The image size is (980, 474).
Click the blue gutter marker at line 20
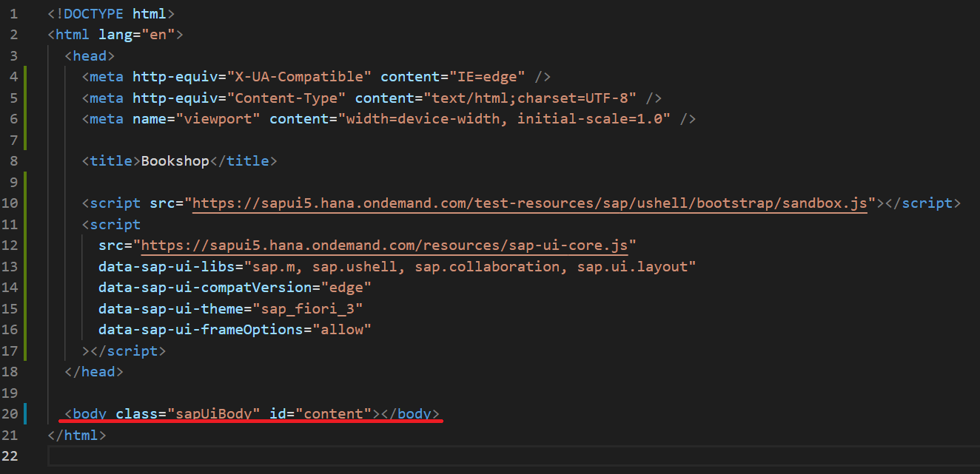[x=25, y=413]
